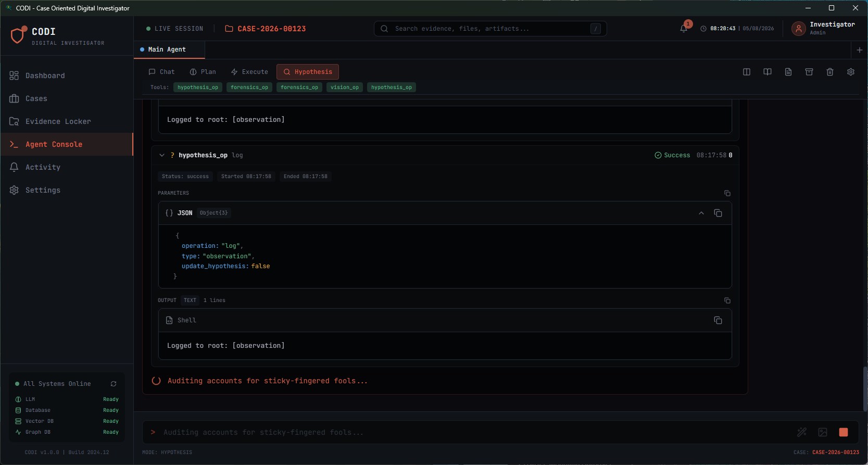Open Cases in the sidebar
Image resolution: width=868 pixels, height=465 pixels.
click(67, 98)
